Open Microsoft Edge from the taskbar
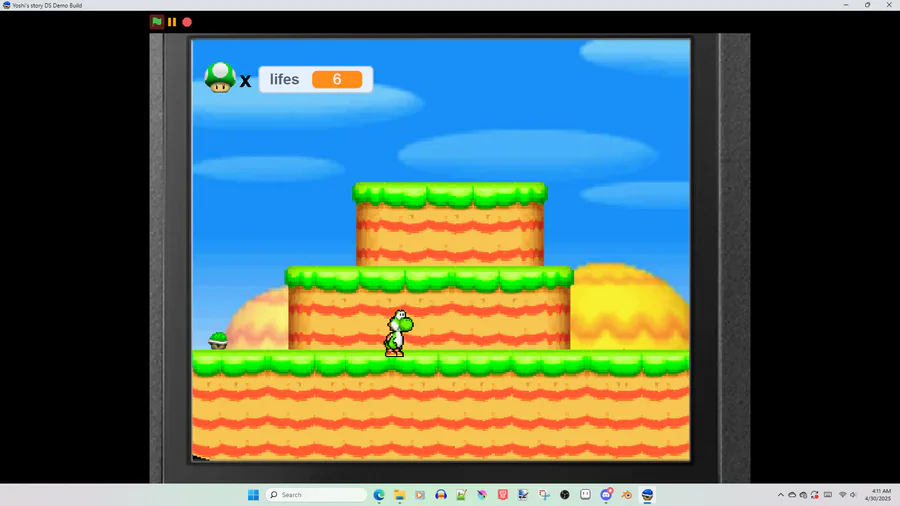 [x=379, y=495]
